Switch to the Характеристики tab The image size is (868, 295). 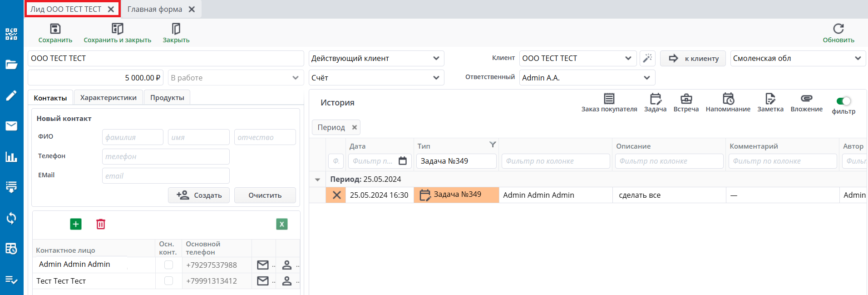click(x=108, y=98)
